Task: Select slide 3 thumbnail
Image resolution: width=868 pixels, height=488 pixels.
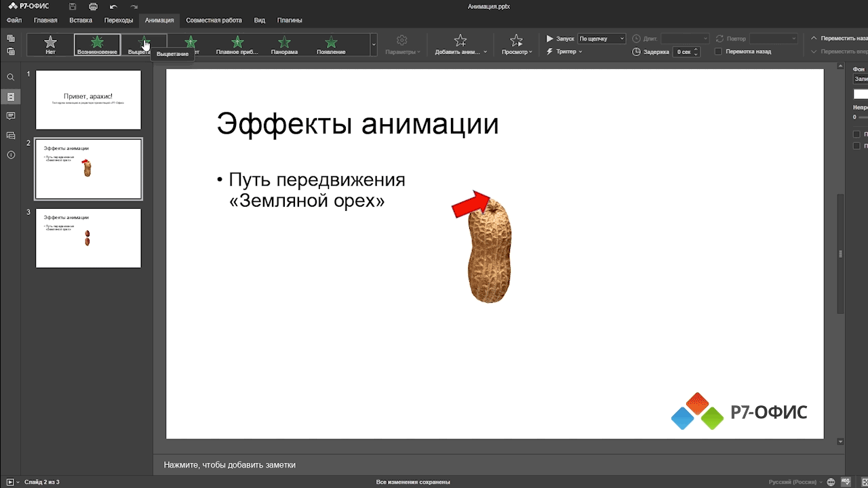Action: point(88,238)
